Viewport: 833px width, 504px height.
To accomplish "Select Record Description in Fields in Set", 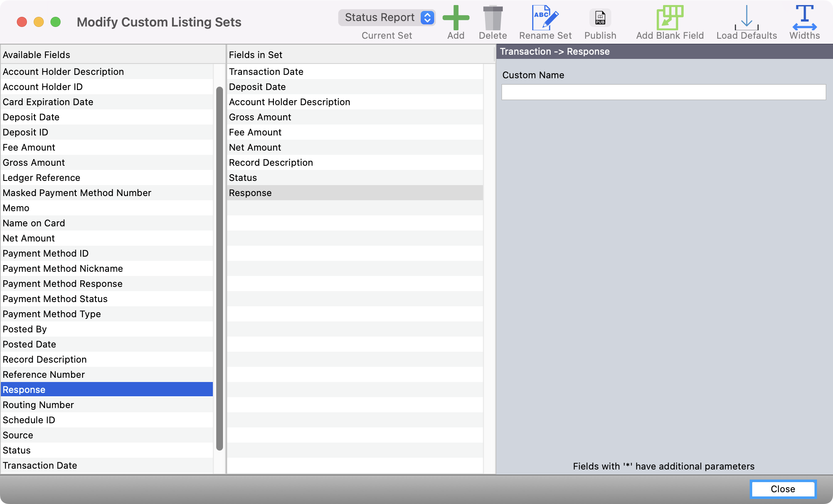I will (271, 162).
